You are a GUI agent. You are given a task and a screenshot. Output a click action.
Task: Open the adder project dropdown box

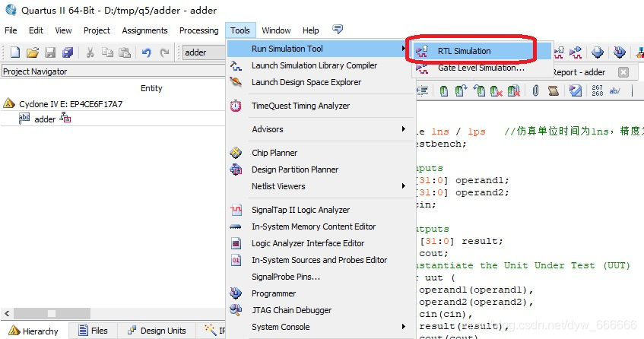[204, 52]
